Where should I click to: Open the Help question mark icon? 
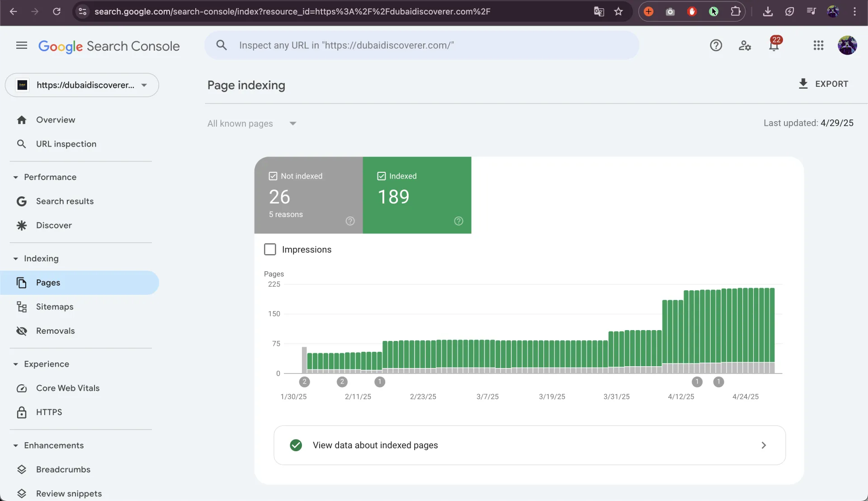pyautogui.click(x=716, y=45)
